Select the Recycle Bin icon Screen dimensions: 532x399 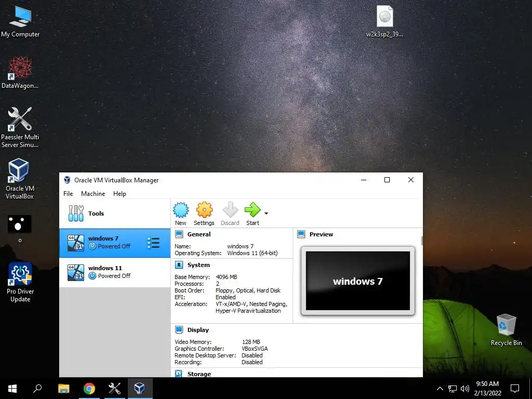click(506, 330)
